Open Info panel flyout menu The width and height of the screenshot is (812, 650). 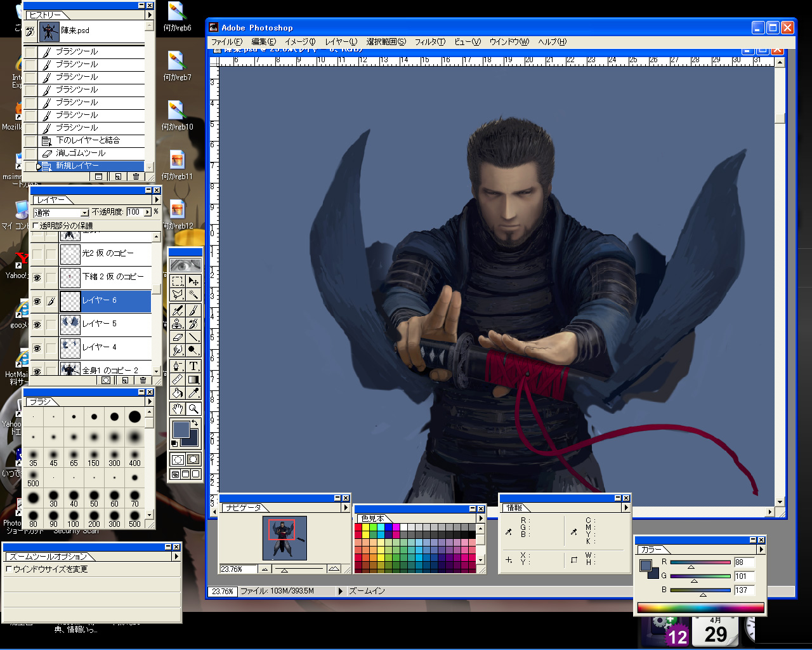pos(625,507)
